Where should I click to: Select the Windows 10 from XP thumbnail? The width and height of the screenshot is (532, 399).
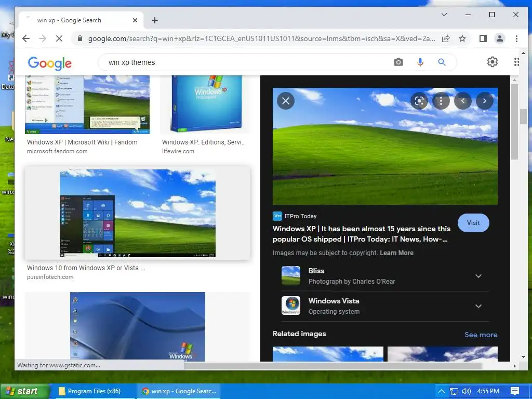click(x=137, y=213)
